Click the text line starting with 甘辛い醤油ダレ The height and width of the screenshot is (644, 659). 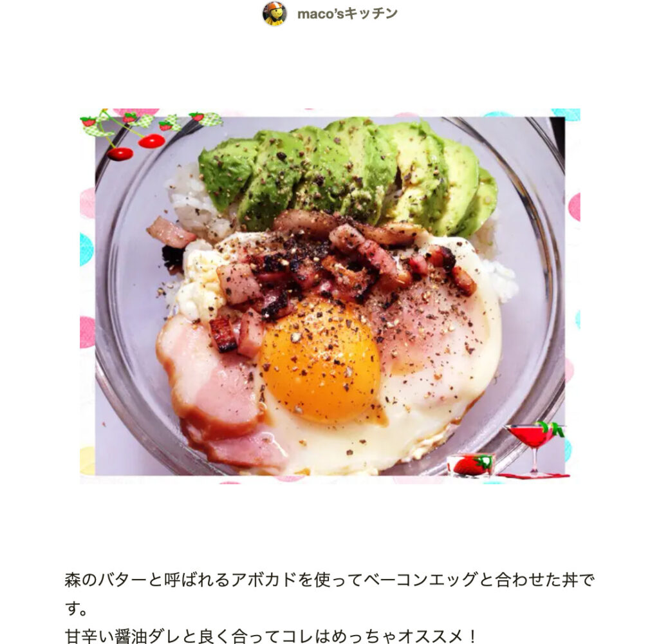[271, 636]
